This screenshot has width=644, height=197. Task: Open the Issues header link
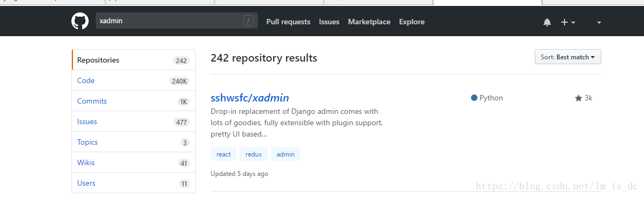point(329,22)
